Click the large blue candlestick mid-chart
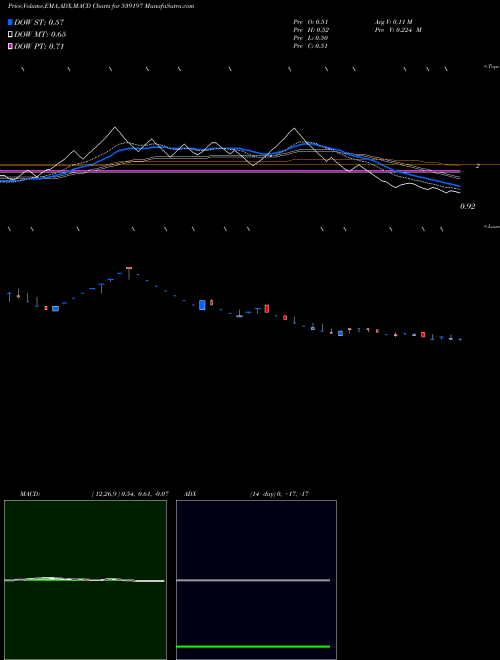 coord(202,305)
